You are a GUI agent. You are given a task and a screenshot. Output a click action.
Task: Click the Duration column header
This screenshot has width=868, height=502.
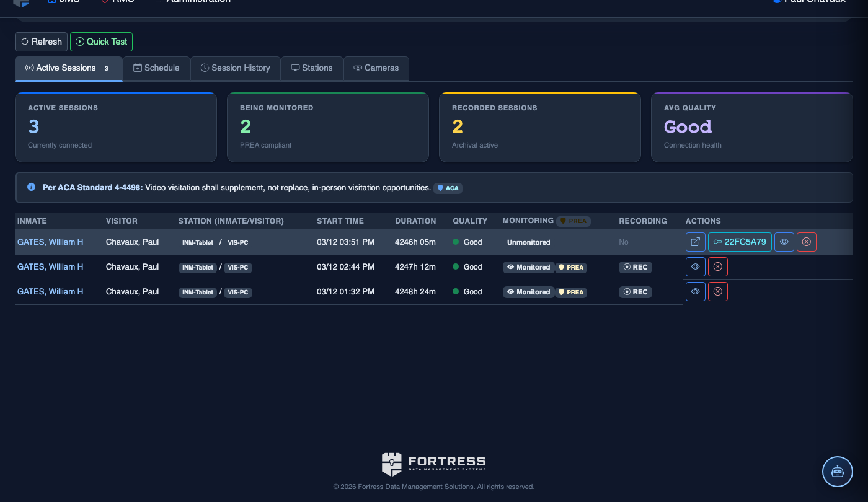click(415, 221)
